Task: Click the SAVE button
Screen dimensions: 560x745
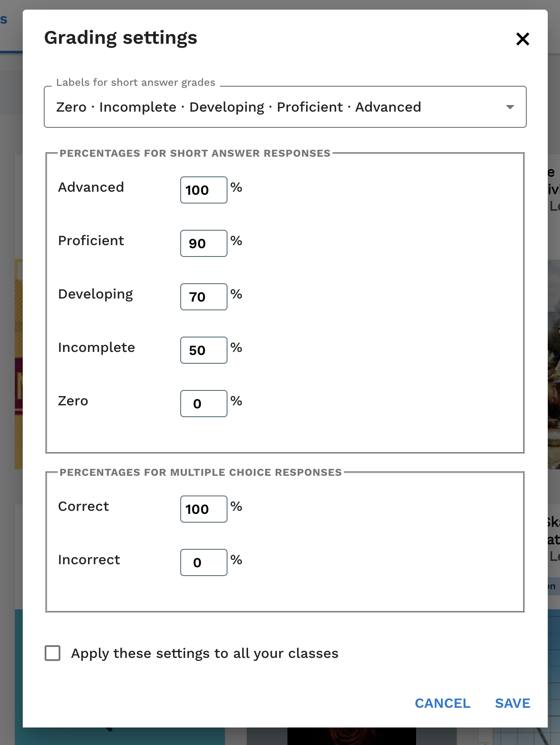Action: (512, 703)
